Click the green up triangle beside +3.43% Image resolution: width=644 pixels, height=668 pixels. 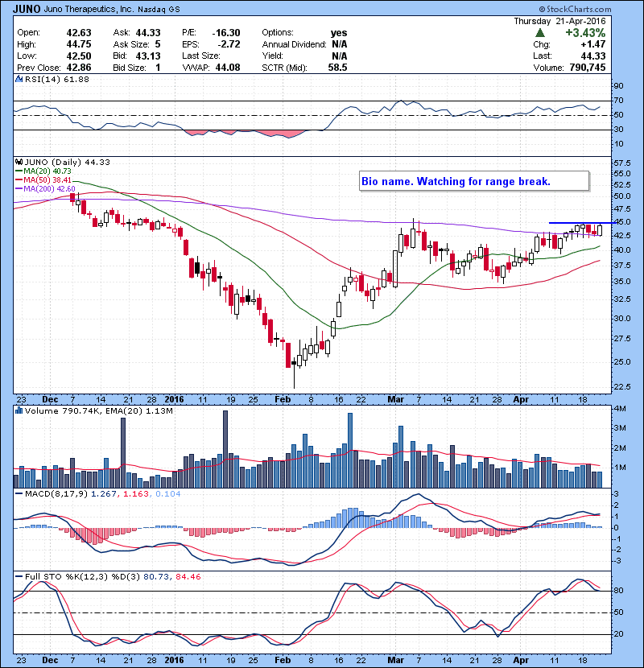(540, 33)
